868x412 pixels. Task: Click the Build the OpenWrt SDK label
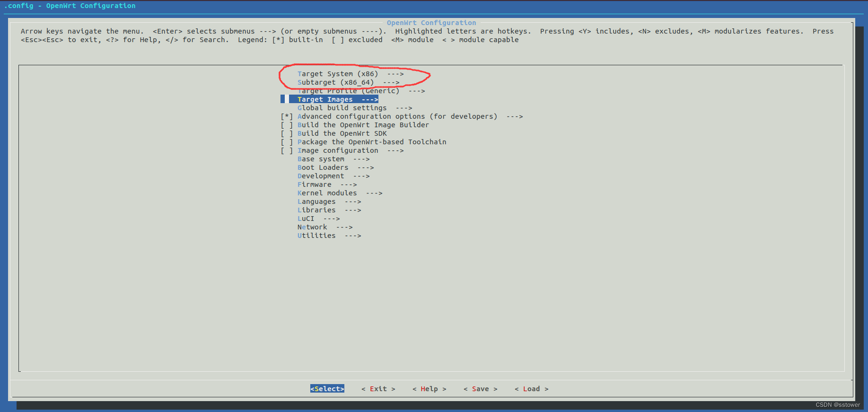342,133
